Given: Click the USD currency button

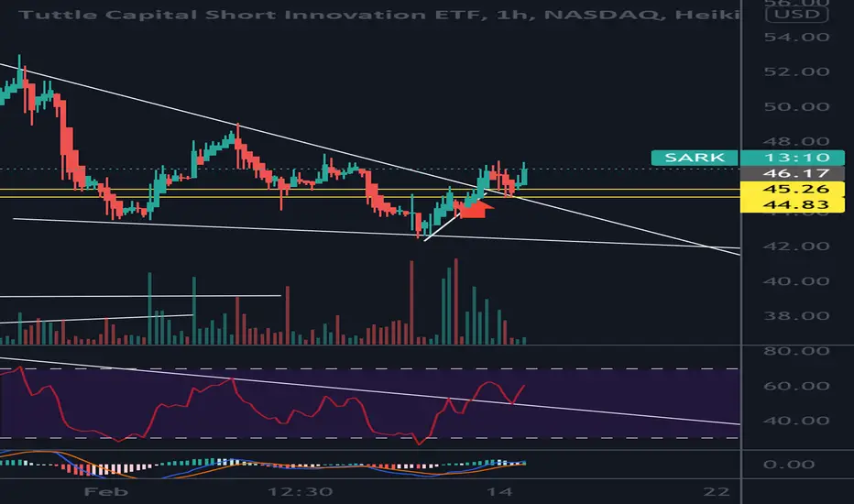Looking at the screenshot, I should 797,14.
